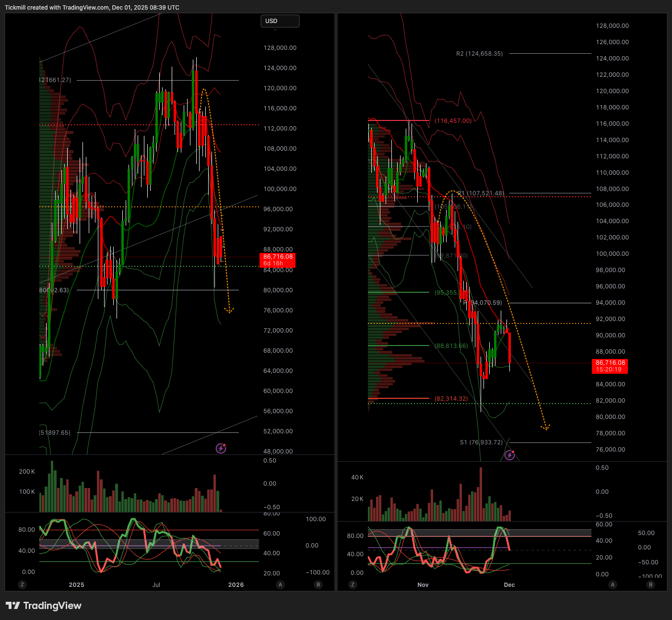Click the 2026 label on left time axis

[x=236, y=584]
